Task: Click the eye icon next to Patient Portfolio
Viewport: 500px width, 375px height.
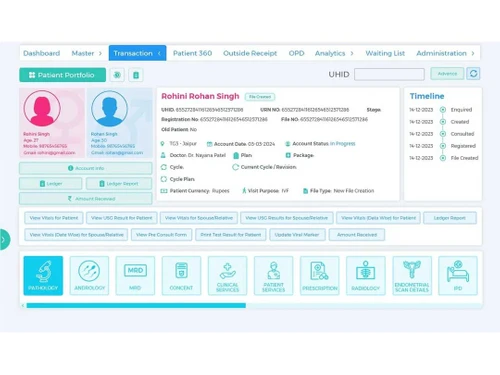Action: pyautogui.click(x=117, y=75)
